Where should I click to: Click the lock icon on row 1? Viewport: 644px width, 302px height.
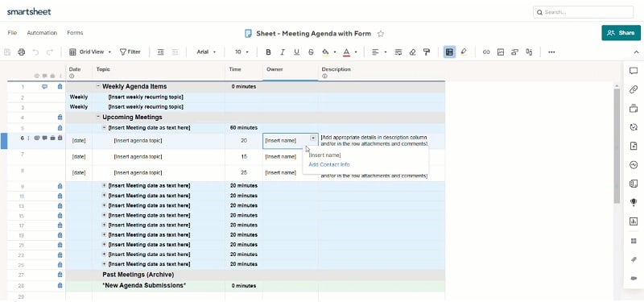[x=60, y=87]
